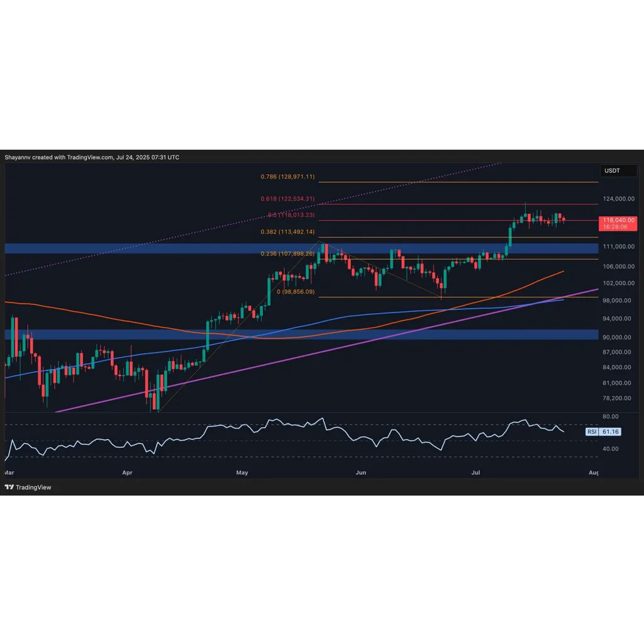Click the 98,000.00 price axis label

(x=617, y=301)
